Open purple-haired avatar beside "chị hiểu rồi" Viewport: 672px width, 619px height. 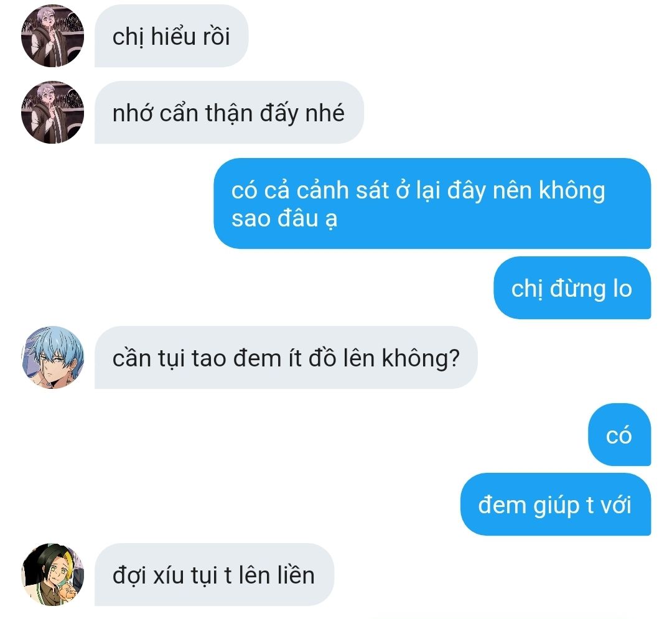(52, 36)
